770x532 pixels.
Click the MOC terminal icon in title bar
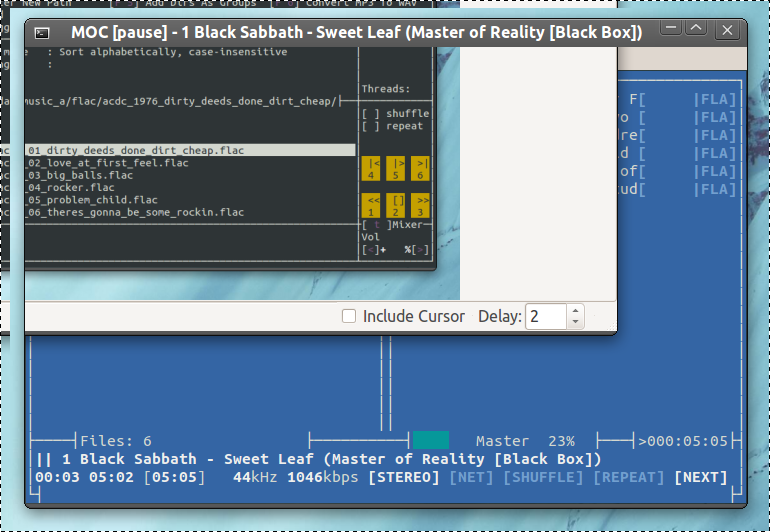(x=42, y=33)
